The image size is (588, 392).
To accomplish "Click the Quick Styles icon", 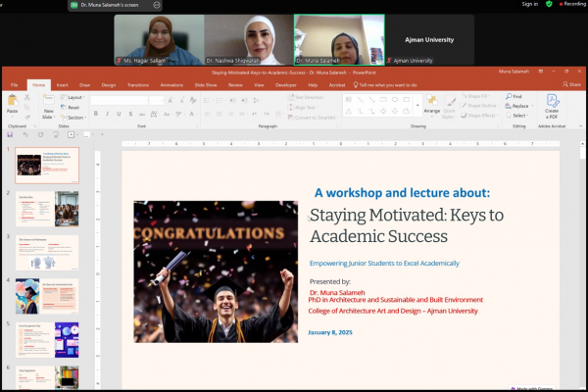I will pyautogui.click(x=449, y=104).
